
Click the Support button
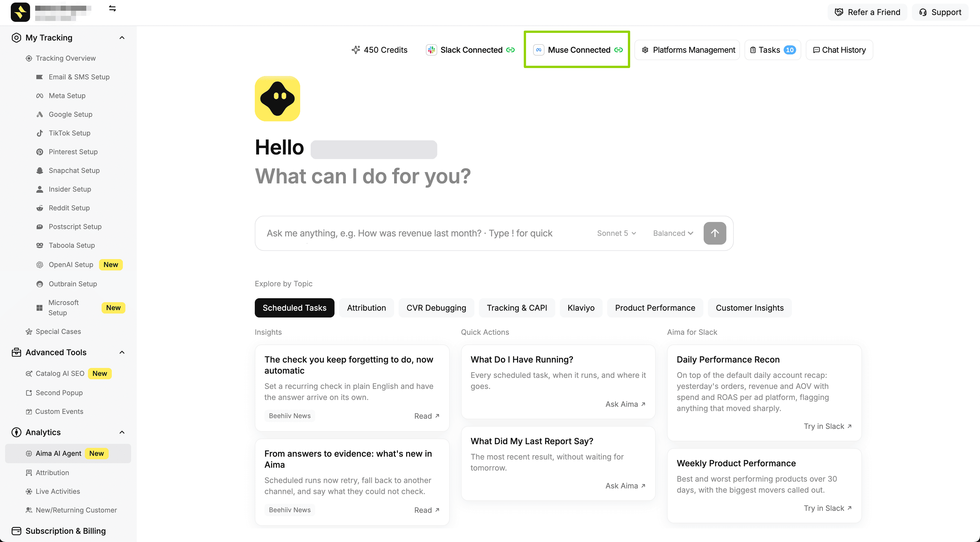pyautogui.click(x=940, y=12)
